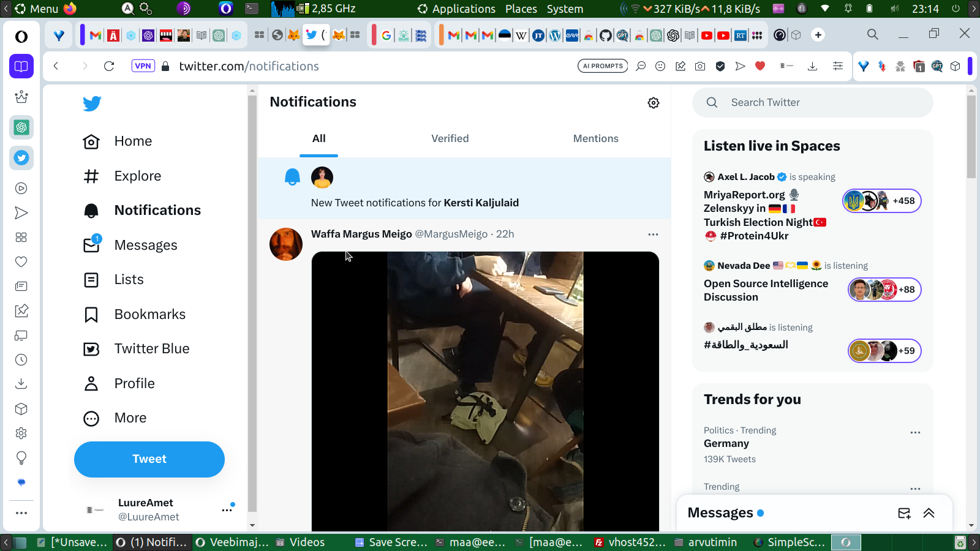The image size is (980, 551).
Task: Click compose new message icon
Action: (904, 513)
